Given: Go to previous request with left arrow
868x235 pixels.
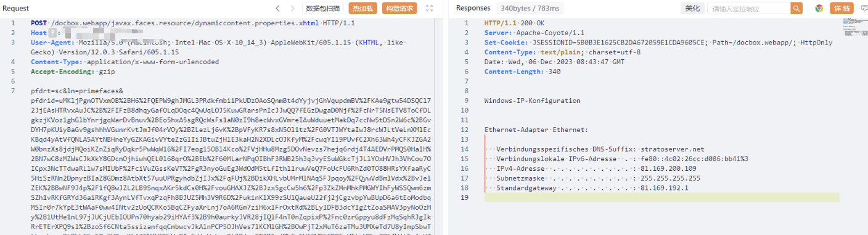Looking at the screenshot, I should tap(278, 9).
